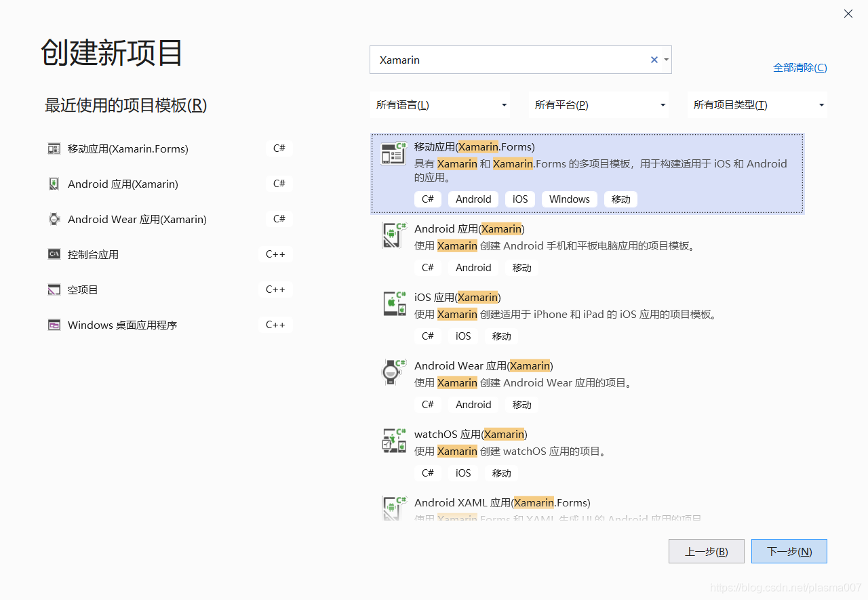Select recent template 控制台应用
Image resolution: width=868 pixels, height=600 pixels.
(x=170, y=254)
